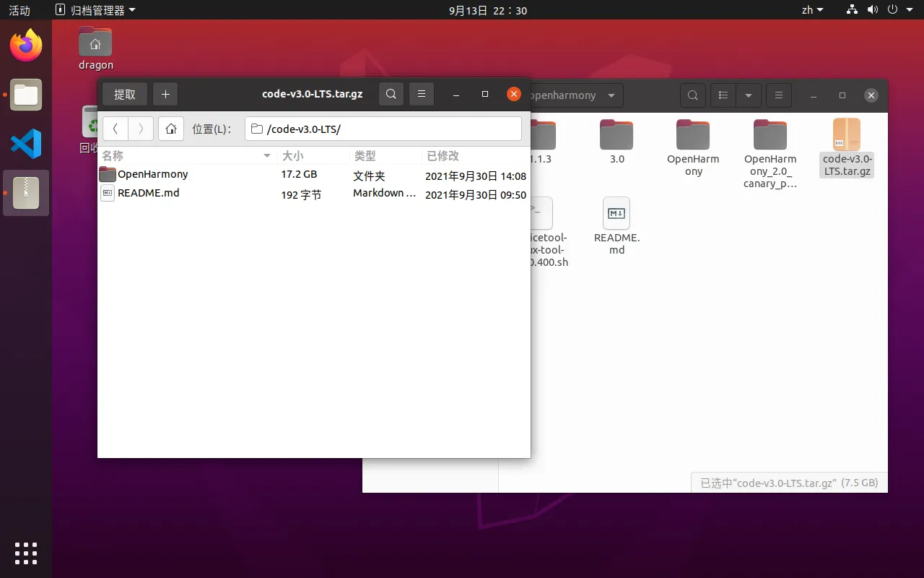This screenshot has height=578, width=924.
Task: Open search in archive manager
Action: pos(391,95)
